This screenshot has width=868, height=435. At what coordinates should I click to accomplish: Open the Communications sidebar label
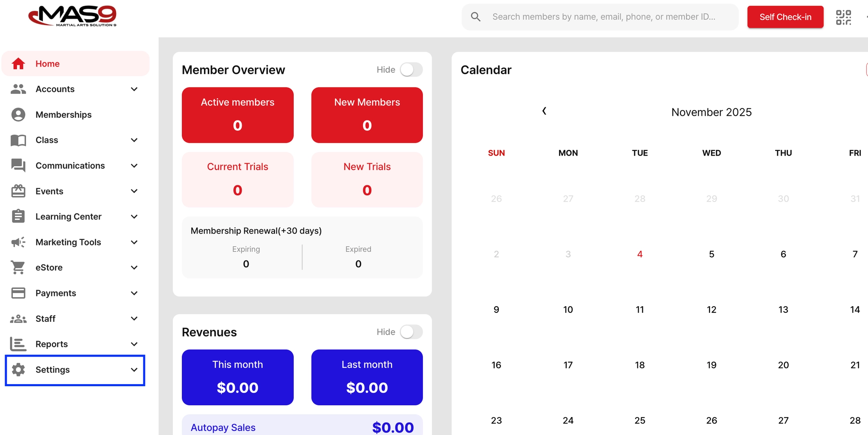[x=70, y=165]
